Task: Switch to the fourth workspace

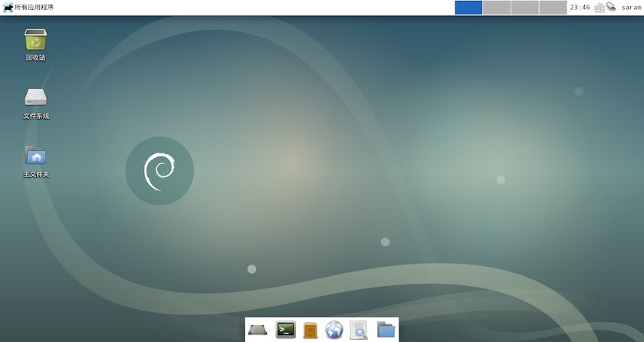Action: [553, 8]
